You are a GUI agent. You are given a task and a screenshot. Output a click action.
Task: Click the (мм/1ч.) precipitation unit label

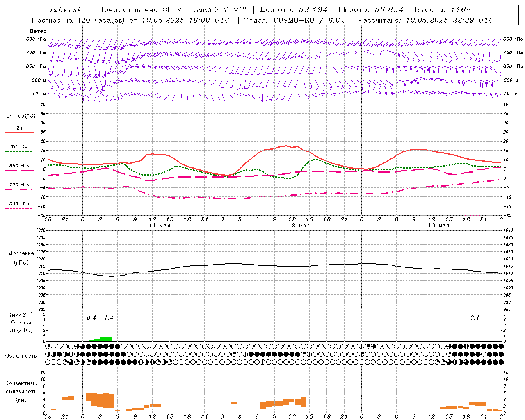coord(21,330)
